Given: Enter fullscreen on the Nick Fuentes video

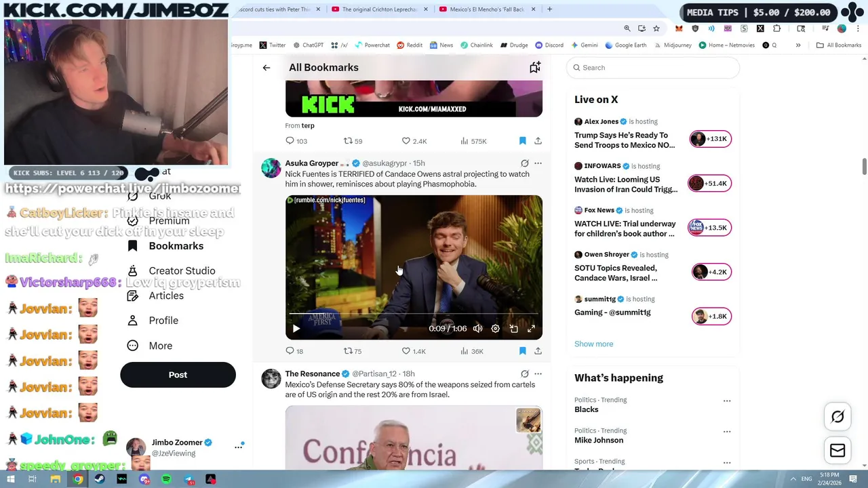Looking at the screenshot, I should (x=532, y=329).
